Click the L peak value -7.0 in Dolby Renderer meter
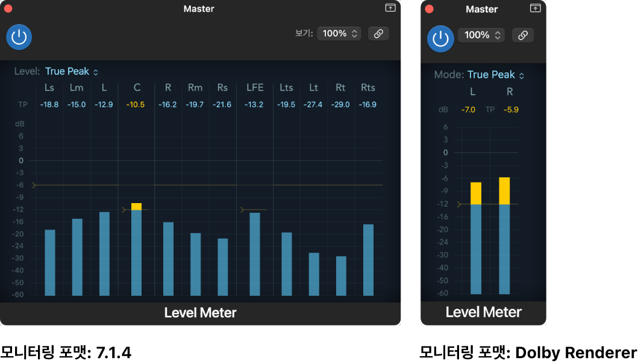 (468, 110)
